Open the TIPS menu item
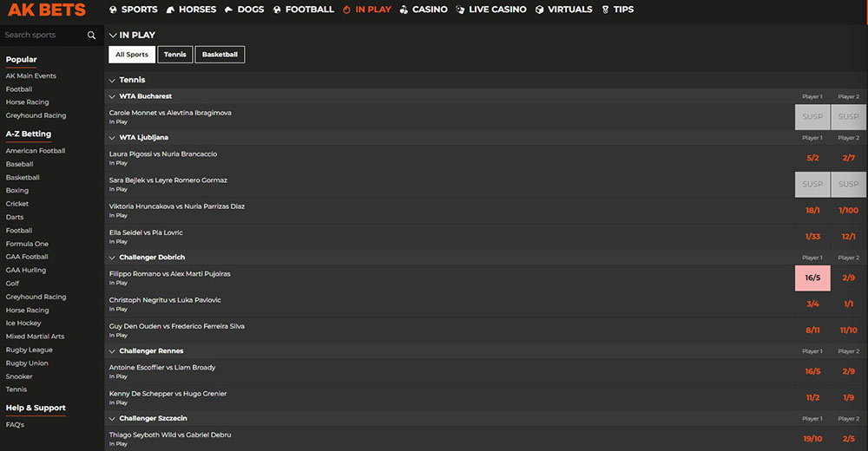 [x=623, y=10]
